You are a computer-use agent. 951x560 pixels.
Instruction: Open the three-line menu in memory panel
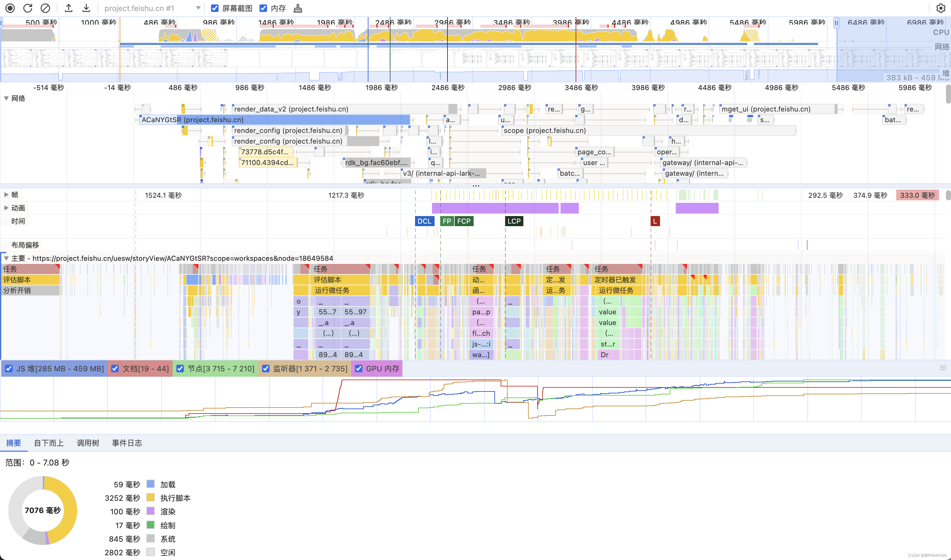[943, 368]
